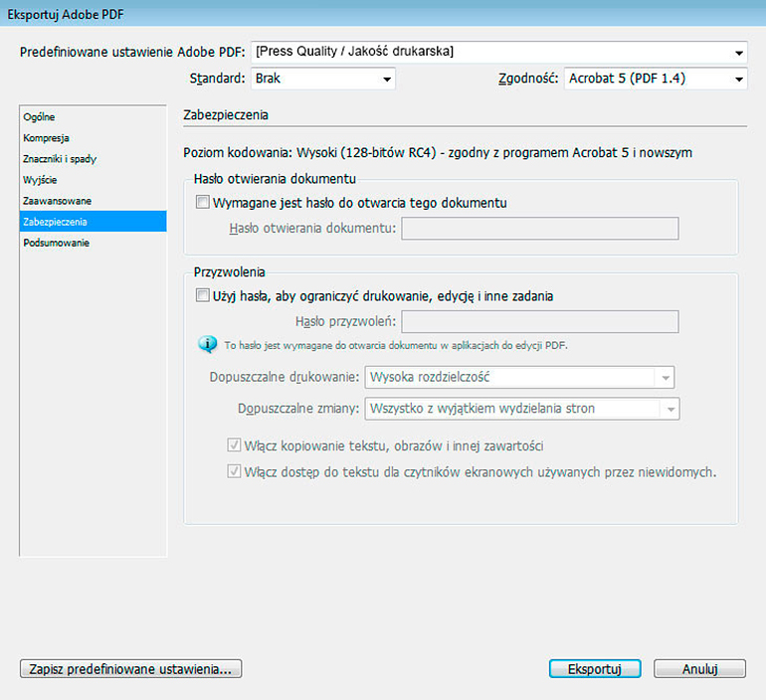Expand the 'Dopuszczalne zmiany' dropdown
The image size is (766, 700).
[x=522, y=409]
